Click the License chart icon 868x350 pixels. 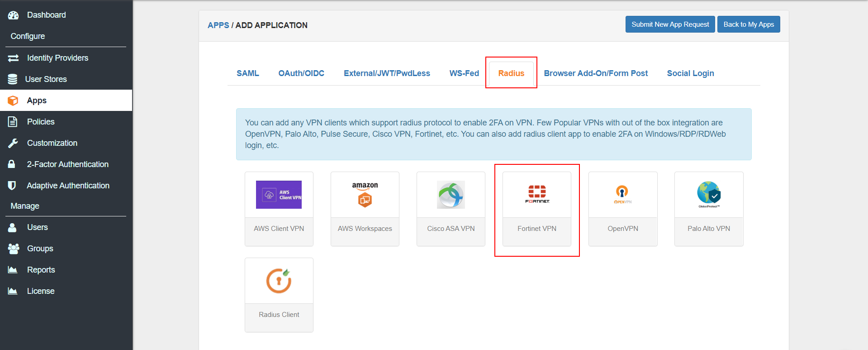[13, 291]
